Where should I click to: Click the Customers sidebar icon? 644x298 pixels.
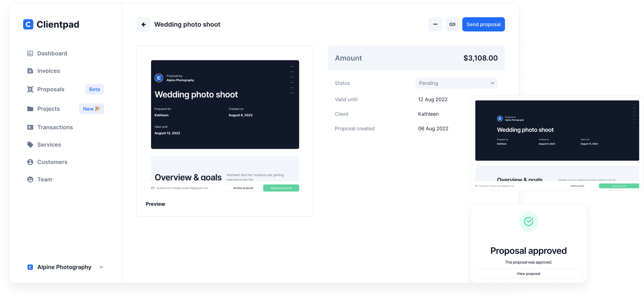30,162
